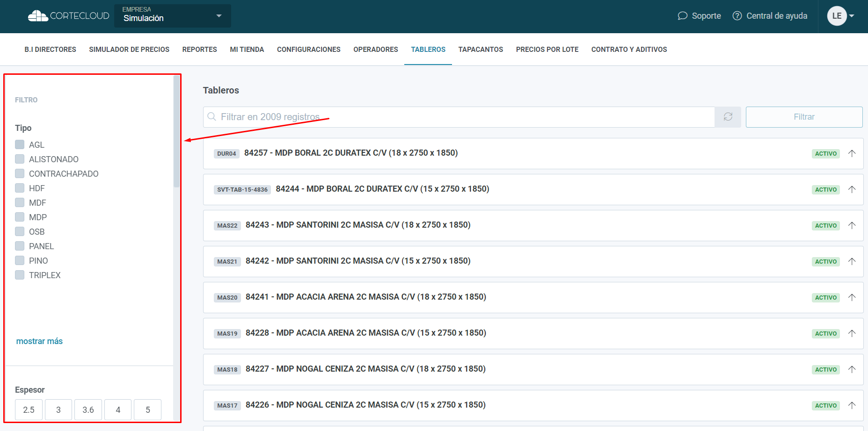The height and width of the screenshot is (431, 868).
Task: Switch to Mi Tienda tab
Action: [247, 50]
